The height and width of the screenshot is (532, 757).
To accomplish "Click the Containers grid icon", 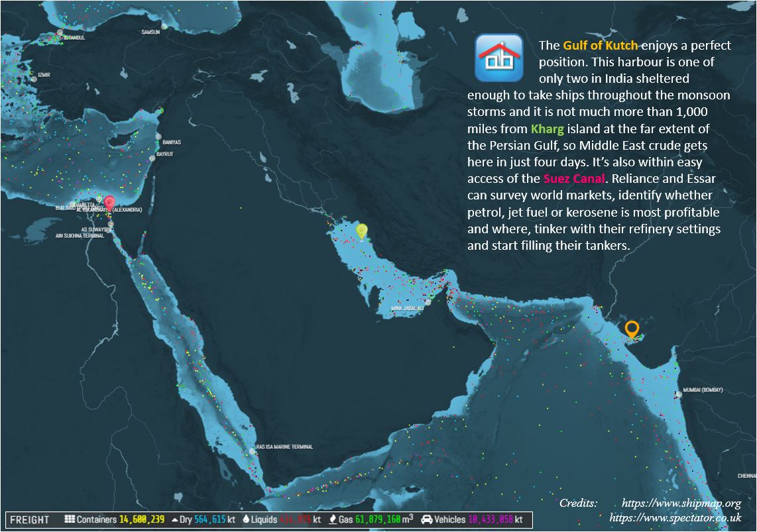I will [70, 519].
